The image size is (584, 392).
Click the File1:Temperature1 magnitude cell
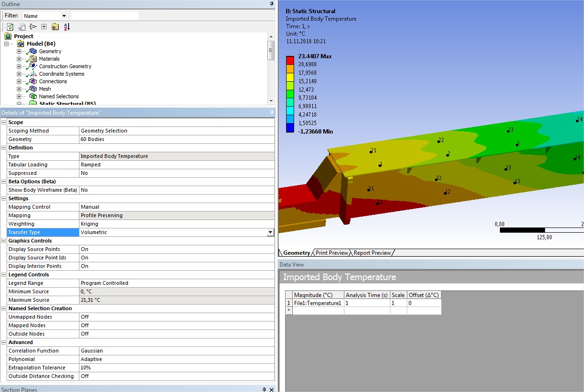click(x=317, y=303)
